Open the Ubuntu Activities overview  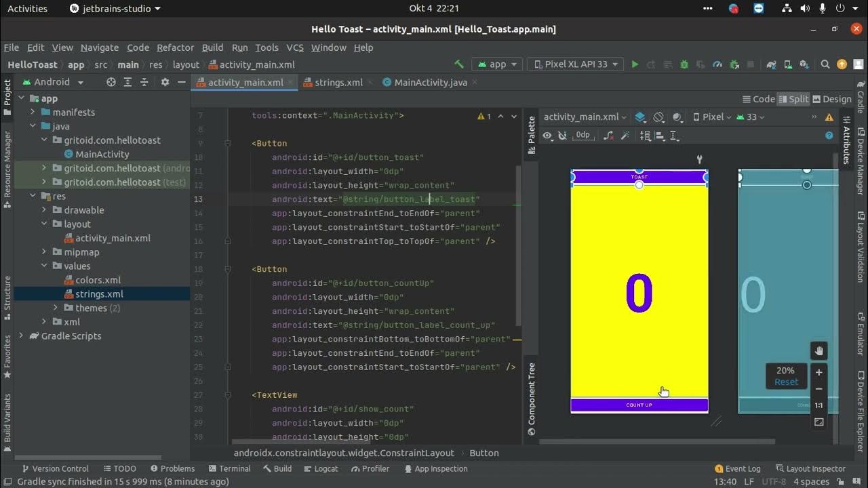27,9
